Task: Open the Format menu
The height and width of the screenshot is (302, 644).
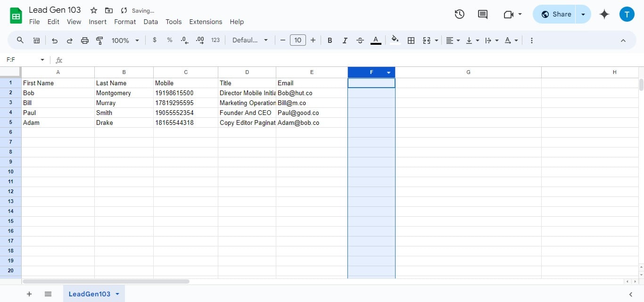Action: click(x=124, y=22)
